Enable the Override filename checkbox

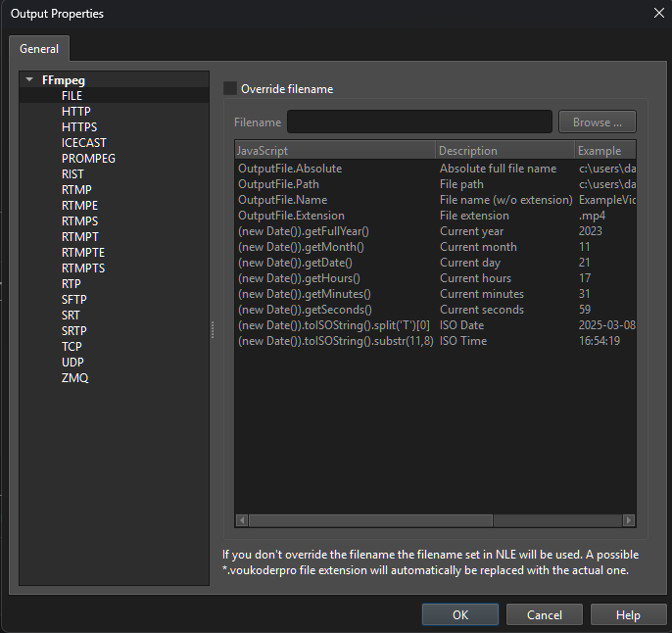[x=231, y=89]
